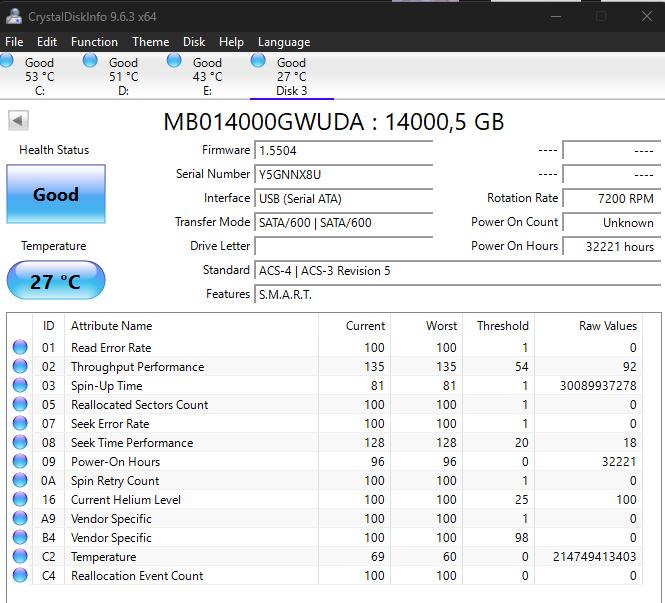Select the Spin Retry Count attribute name
665x603 pixels.
(x=115, y=481)
